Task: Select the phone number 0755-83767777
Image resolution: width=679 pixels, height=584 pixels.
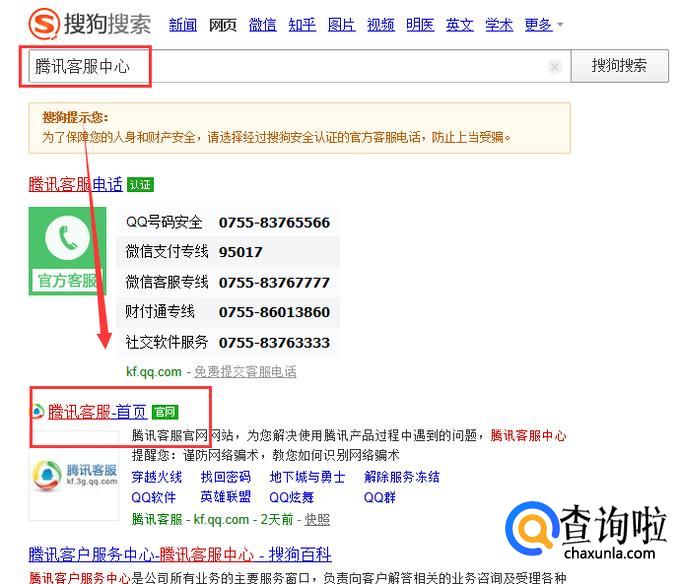Action: [x=274, y=283]
